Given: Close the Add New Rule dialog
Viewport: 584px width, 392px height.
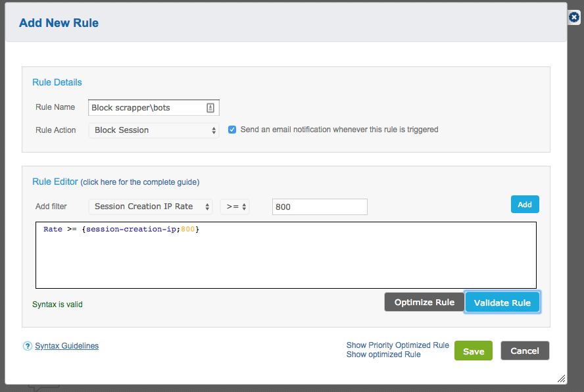Looking at the screenshot, I should 574,17.
